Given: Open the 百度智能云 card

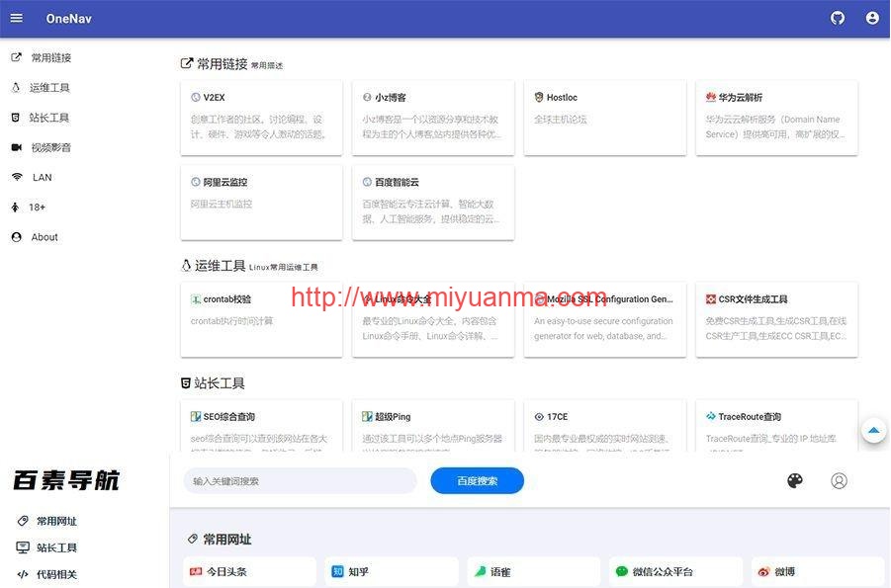Looking at the screenshot, I should (433, 203).
